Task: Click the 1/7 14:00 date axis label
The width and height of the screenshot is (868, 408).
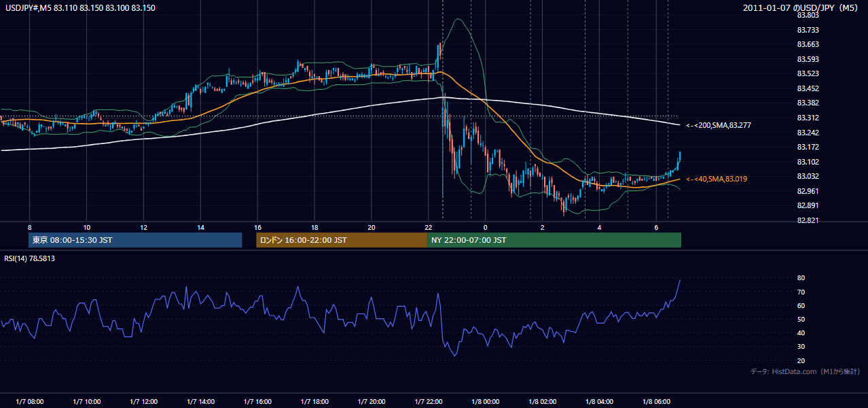Action: coord(201,402)
